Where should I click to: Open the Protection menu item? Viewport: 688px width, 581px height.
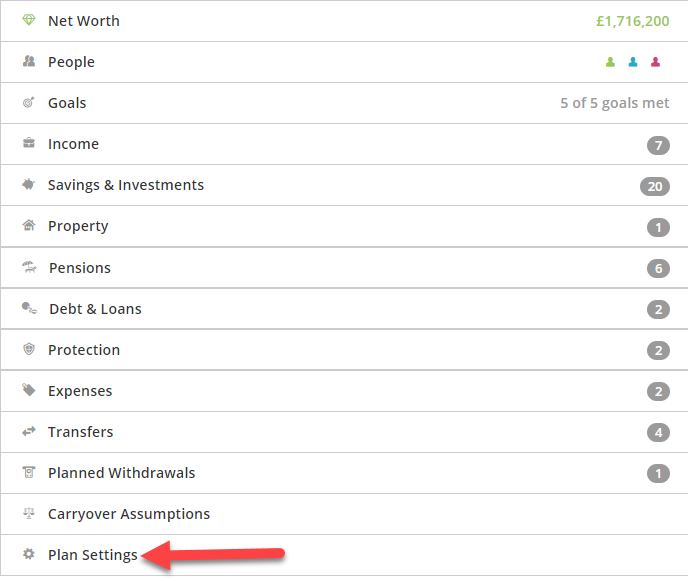click(x=344, y=350)
